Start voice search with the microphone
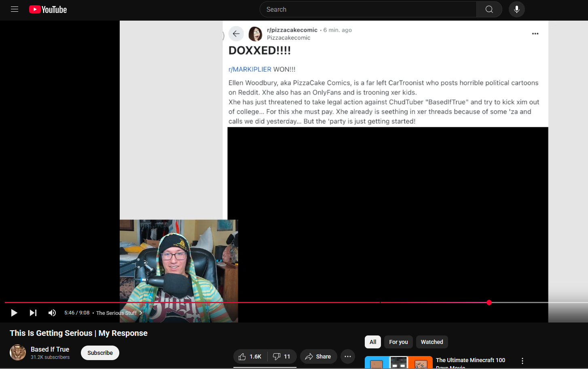 point(517,9)
